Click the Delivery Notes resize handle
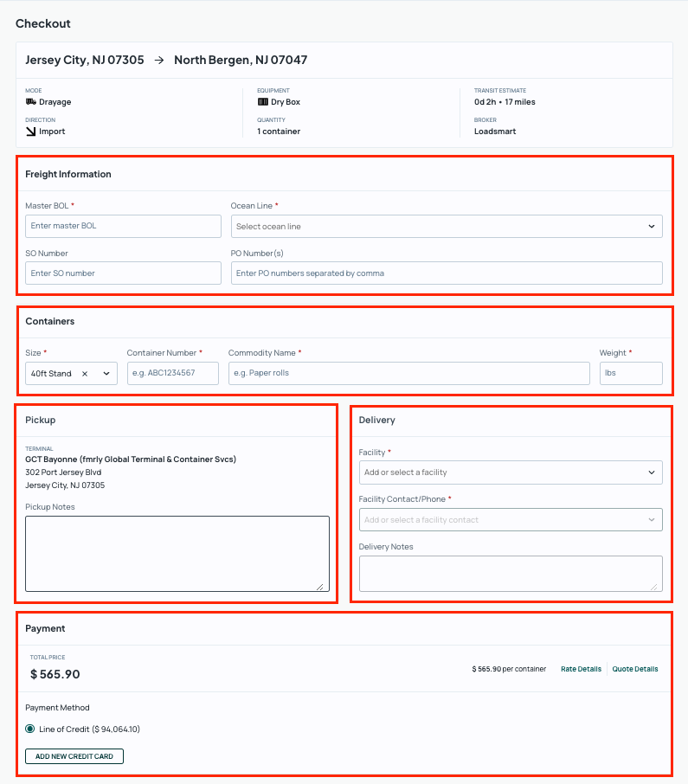 click(x=654, y=587)
